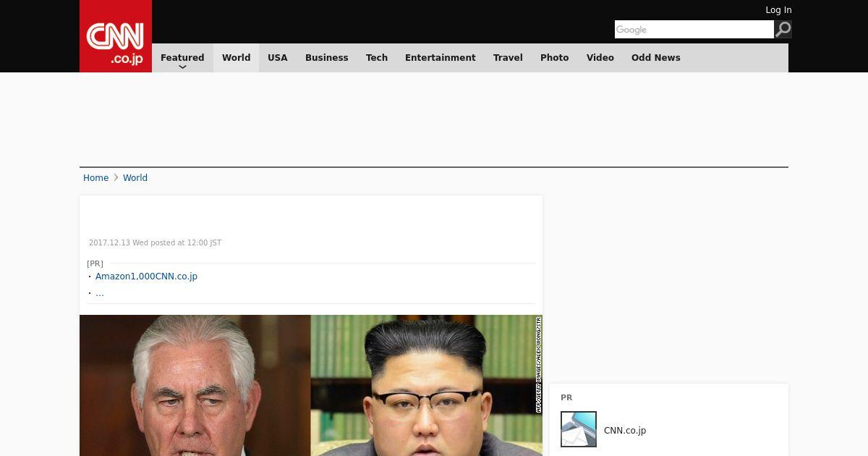Expand the Featured dropdown chevron
Image resolution: width=868 pixels, height=456 pixels.
tap(182, 67)
